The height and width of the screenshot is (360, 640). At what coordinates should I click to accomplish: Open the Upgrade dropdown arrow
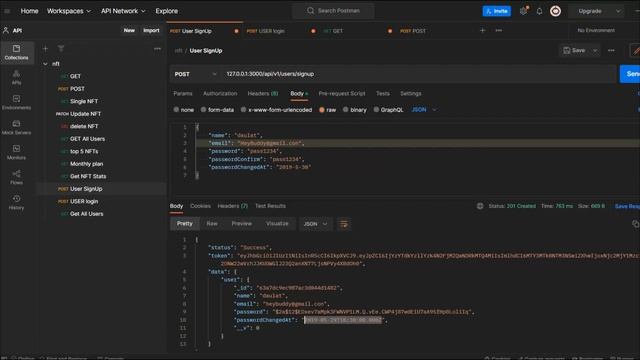coord(618,11)
